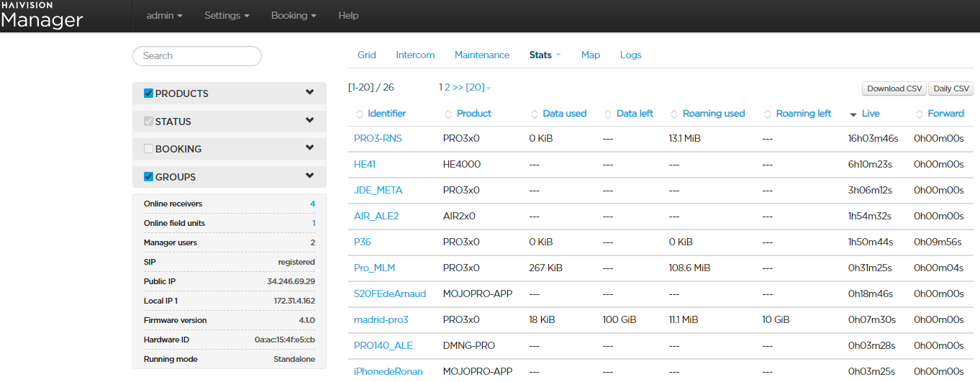Click the Haivision Manager logo

42,16
